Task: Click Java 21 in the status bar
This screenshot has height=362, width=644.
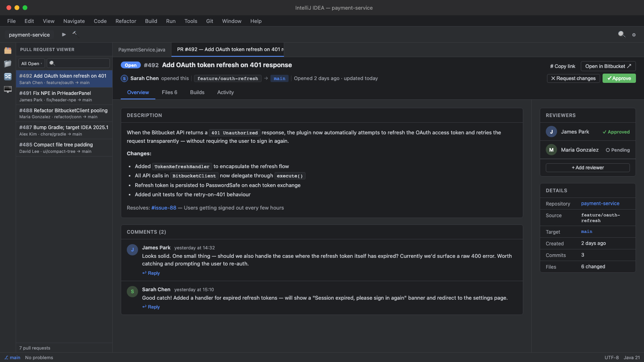Action: click(x=632, y=358)
